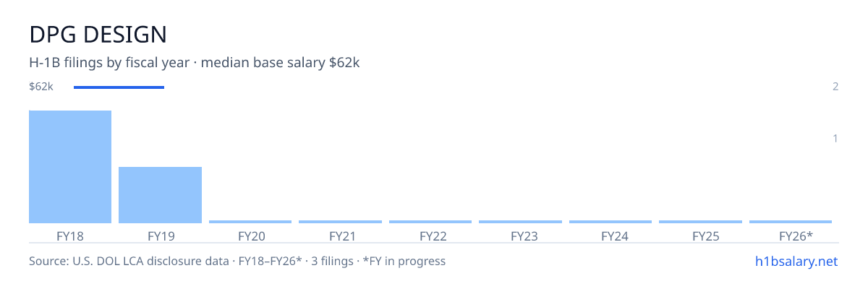
Task: Click the FY23 bar stub
Action: pos(520,222)
